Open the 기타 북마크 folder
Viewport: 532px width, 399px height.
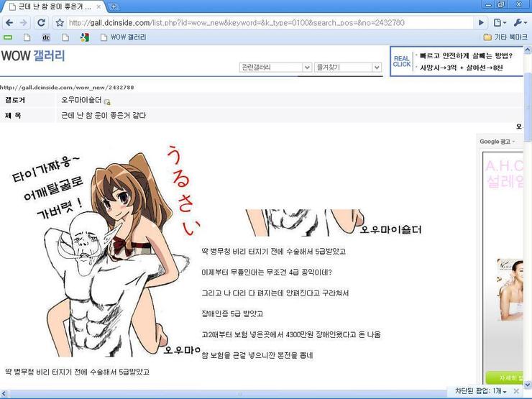505,37
